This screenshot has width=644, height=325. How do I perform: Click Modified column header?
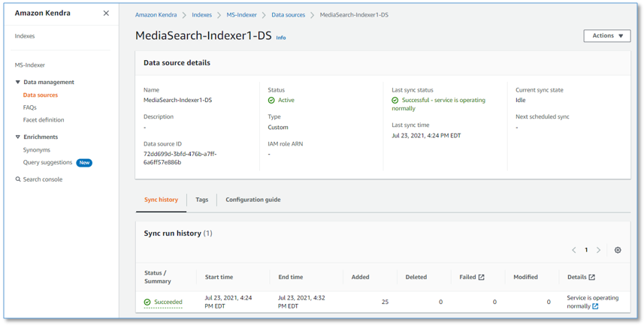[x=525, y=277]
